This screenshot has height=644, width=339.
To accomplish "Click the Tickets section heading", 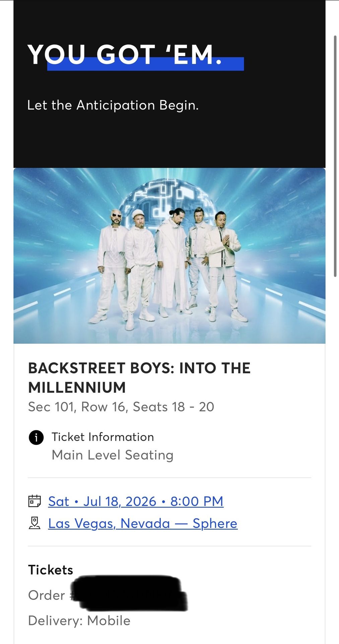I will (x=51, y=570).
